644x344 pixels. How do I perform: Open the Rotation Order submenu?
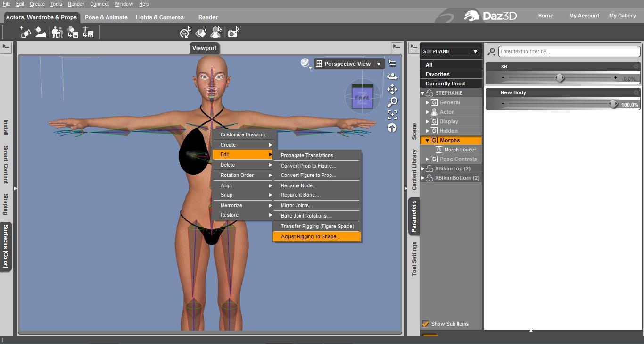(x=243, y=175)
